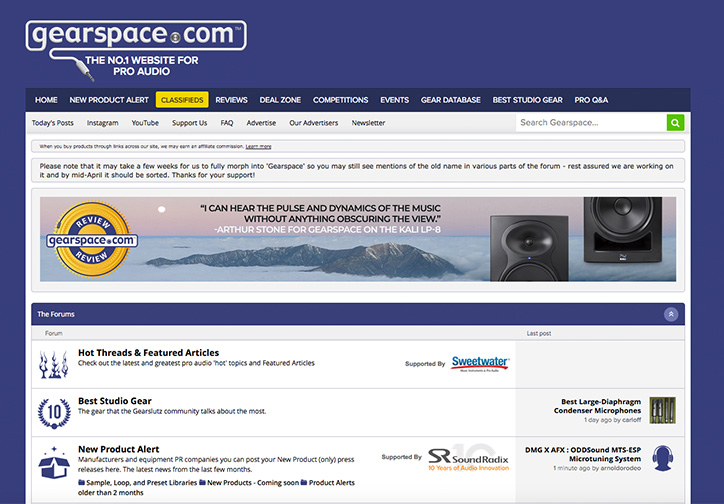This screenshot has width=724, height=504.
Task: Click the Search Gearspace input field
Action: point(591,123)
